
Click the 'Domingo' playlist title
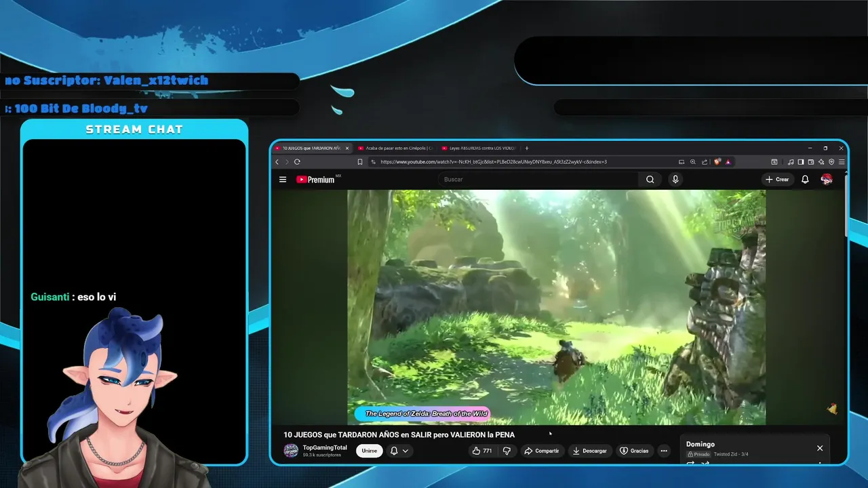click(x=700, y=445)
